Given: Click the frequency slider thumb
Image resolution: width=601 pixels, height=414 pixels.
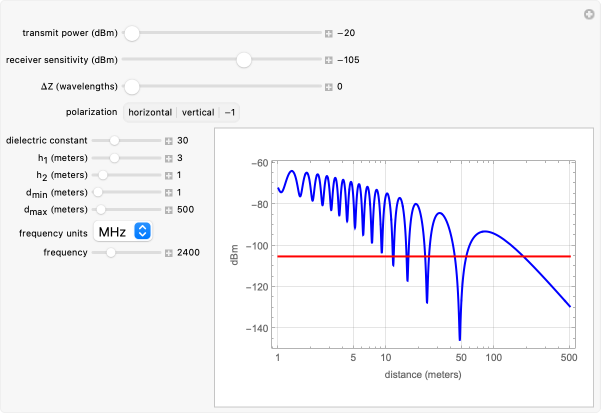Looking at the screenshot, I should [110, 253].
